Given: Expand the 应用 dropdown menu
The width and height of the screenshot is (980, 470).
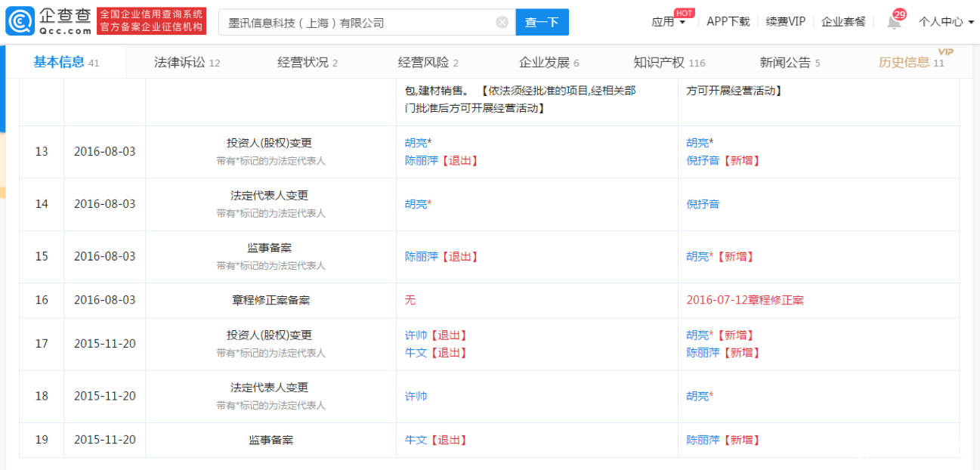Looking at the screenshot, I should pyautogui.click(x=669, y=22).
